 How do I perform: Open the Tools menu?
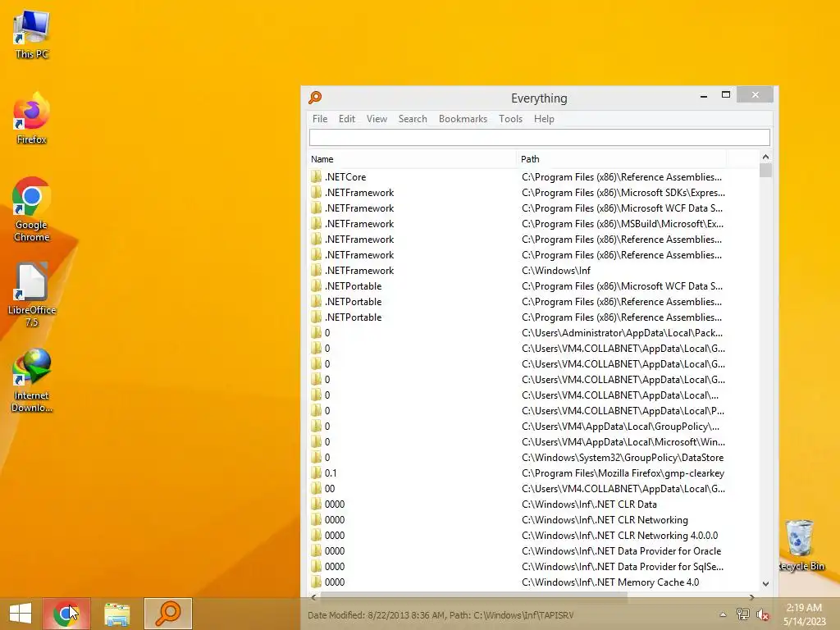coord(510,119)
